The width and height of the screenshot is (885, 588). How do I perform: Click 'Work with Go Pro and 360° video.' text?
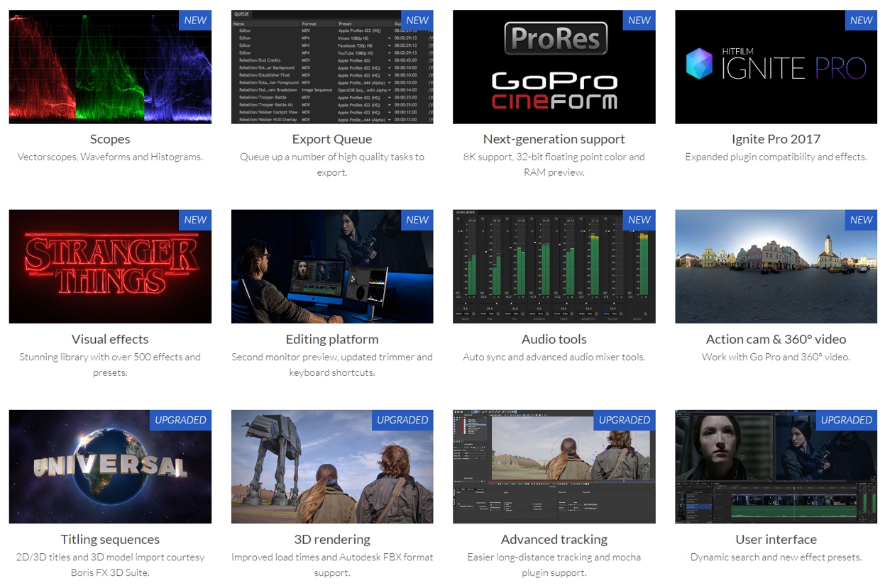(776, 357)
